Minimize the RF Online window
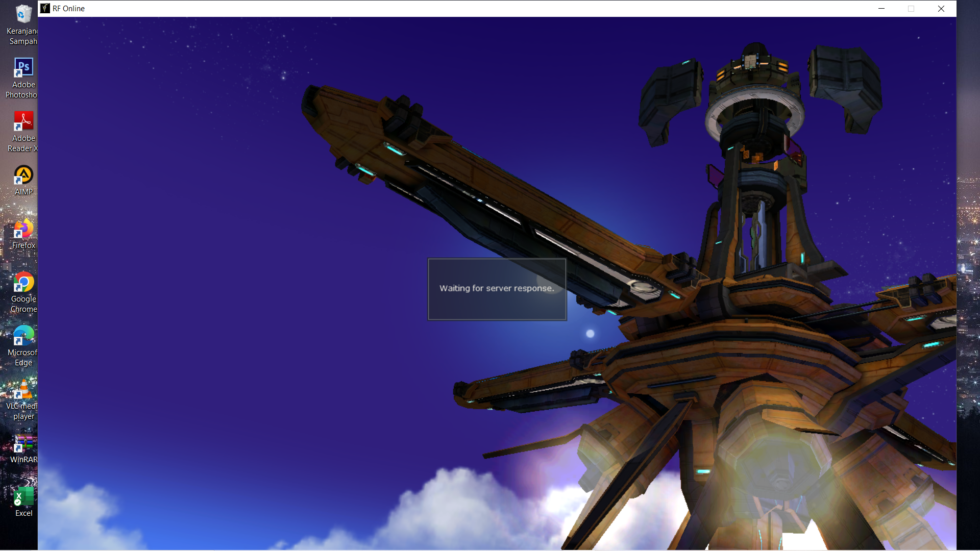 coord(881,8)
